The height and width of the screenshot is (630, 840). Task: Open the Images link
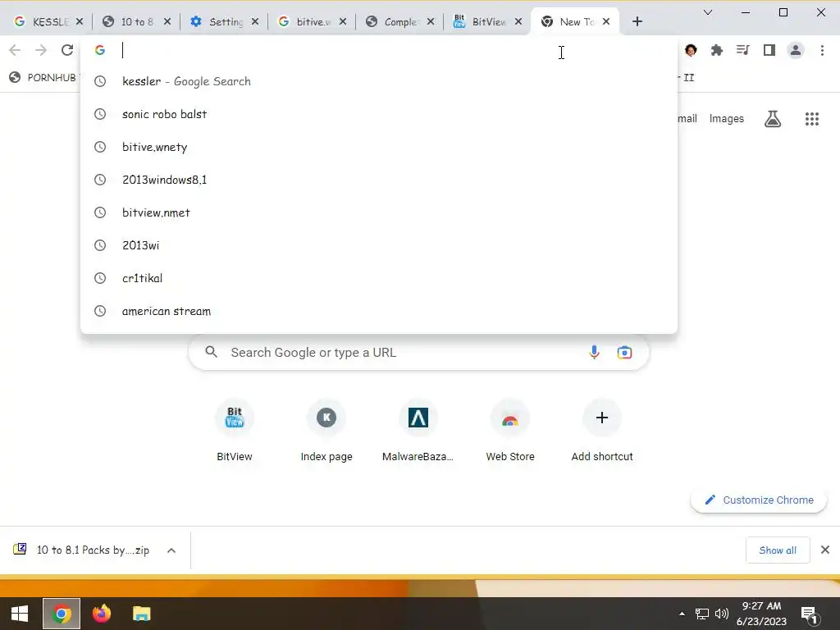coord(727,118)
